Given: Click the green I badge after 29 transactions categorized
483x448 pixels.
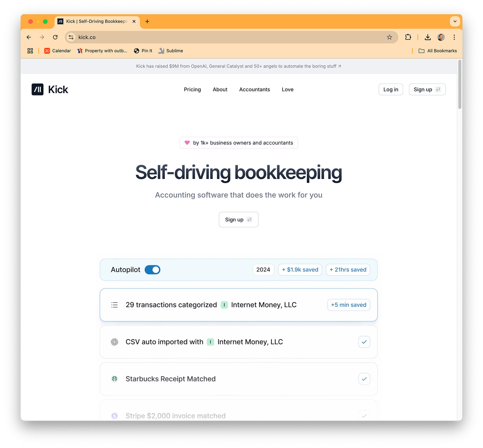Looking at the screenshot, I should coord(224,305).
